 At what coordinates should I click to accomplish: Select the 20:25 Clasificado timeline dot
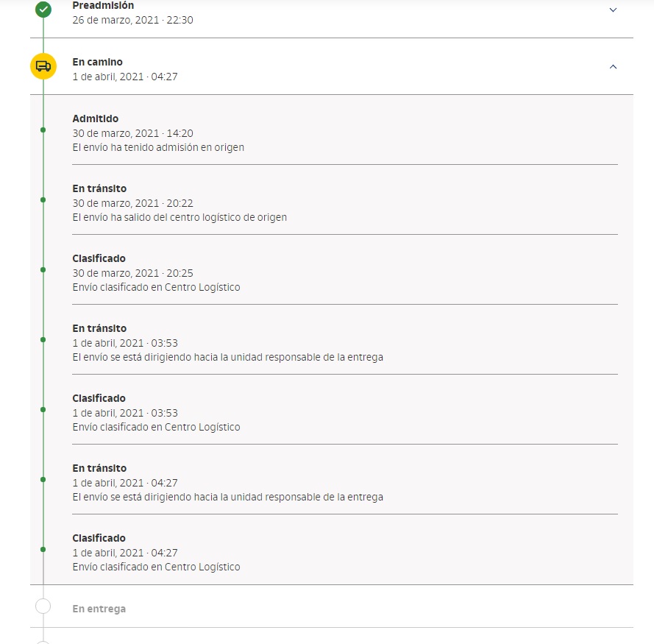coord(43,270)
